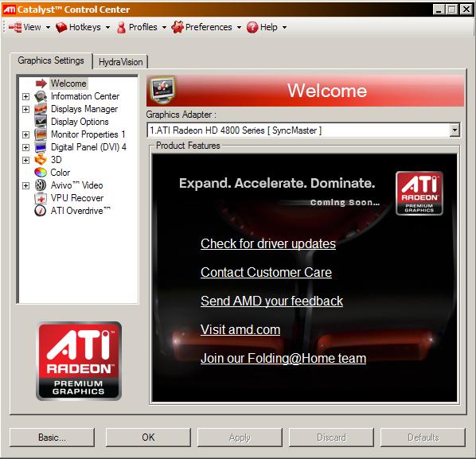The width and height of the screenshot is (476, 459).
Task: Click the ATI Overdrive gauge icon
Action: click(41, 211)
